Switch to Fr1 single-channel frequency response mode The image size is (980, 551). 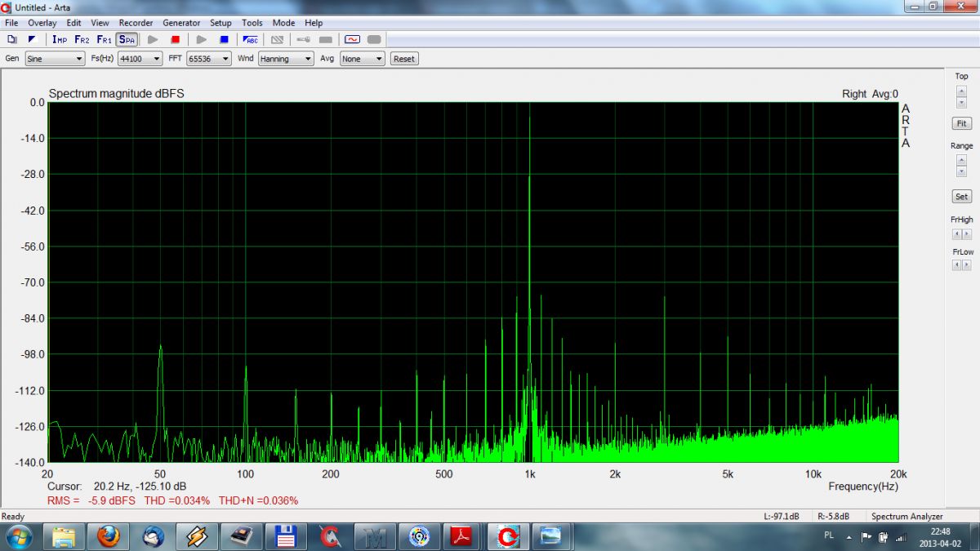104,39
